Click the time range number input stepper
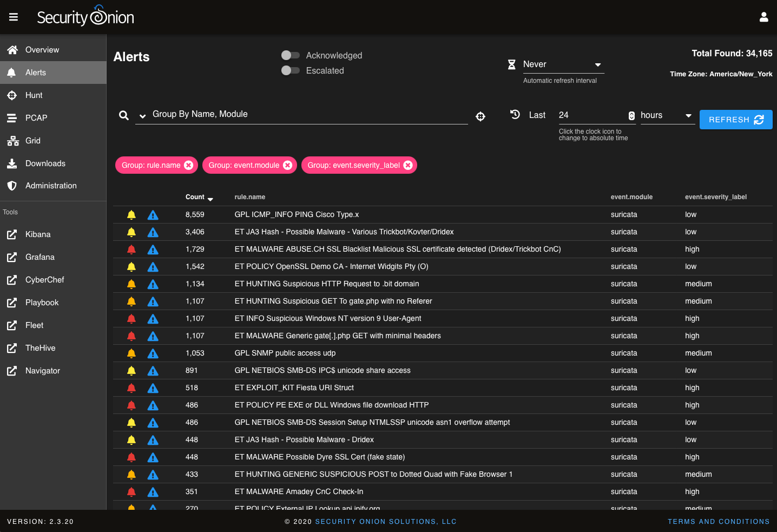777x532 pixels. pos(631,115)
